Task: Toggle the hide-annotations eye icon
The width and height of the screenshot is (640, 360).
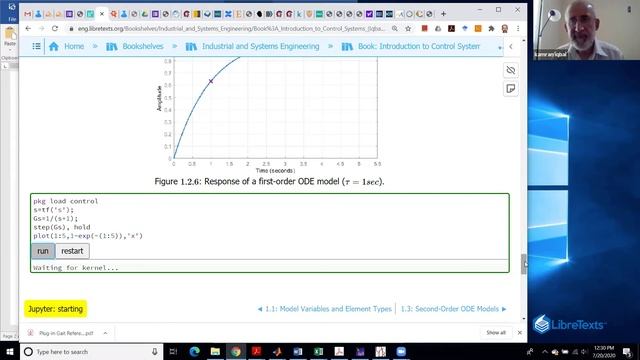Action: click(x=511, y=70)
